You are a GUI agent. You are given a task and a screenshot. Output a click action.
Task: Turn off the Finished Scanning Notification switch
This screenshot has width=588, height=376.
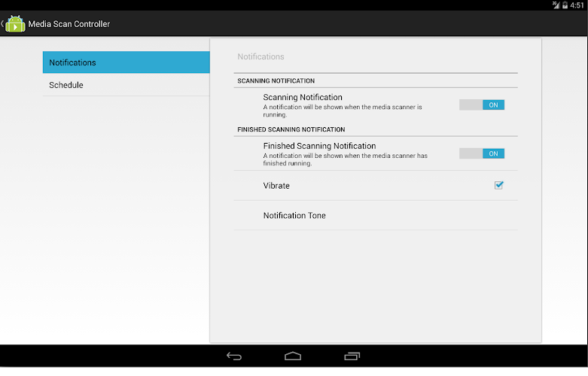coord(482,153)
